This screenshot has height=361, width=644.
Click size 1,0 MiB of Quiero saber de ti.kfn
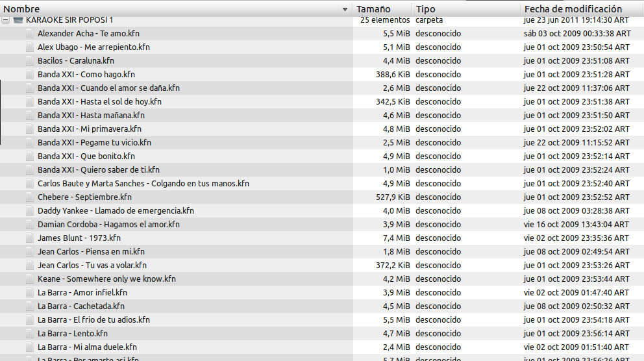(x=397, y=169)
